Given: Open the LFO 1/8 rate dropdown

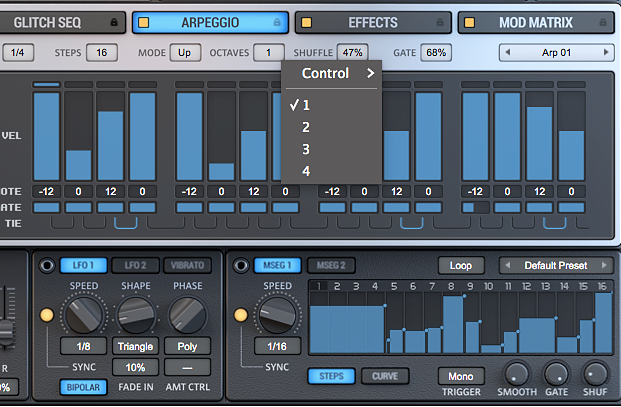Looking at the screenshot, I should pos(84,346).
